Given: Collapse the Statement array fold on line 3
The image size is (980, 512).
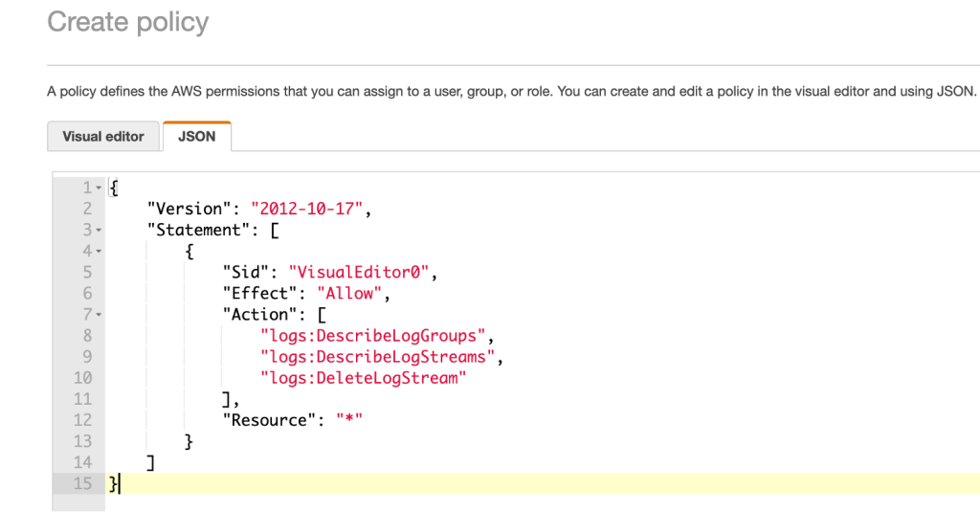Looking at the screenshot, I should tap(99, 230).
